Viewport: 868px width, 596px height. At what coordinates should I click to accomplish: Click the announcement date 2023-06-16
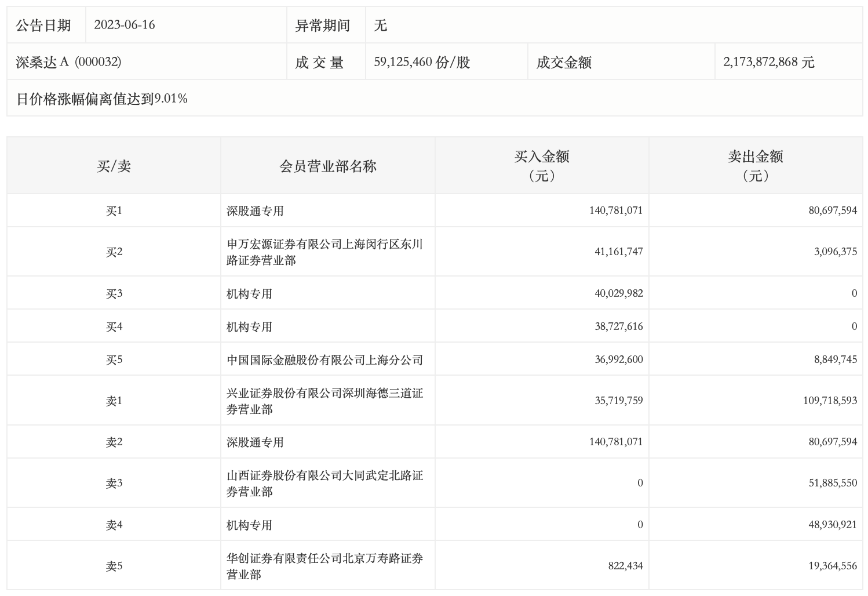125,25
